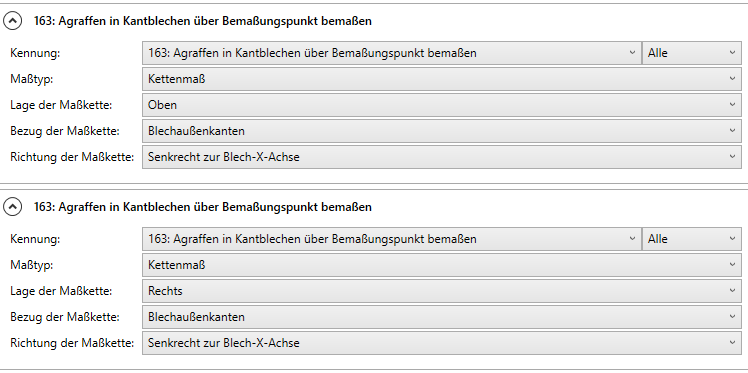Click arrow of second Kennung combo box
The width and height of the screenshot is (748, 373).
click(633, 239)
